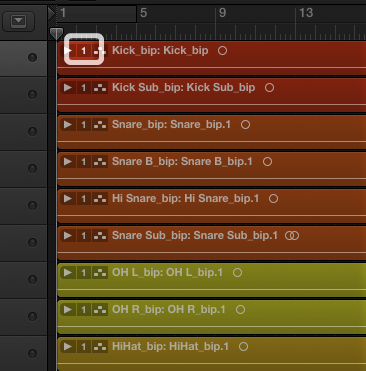366x371 pixels.
Task: Click the mono circle icon on OH R_bip.1 region
Action: click(x=240, y=310)
